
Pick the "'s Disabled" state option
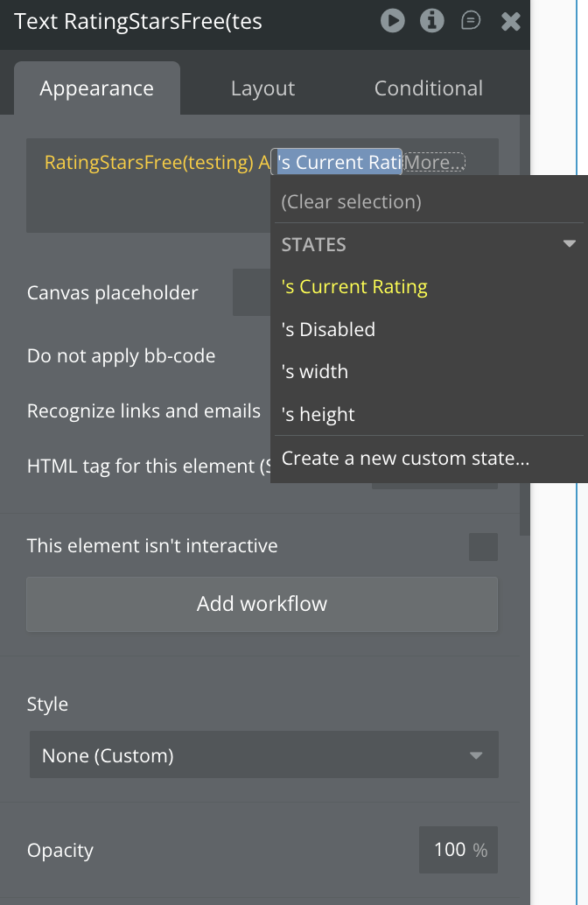click(328, 329)
